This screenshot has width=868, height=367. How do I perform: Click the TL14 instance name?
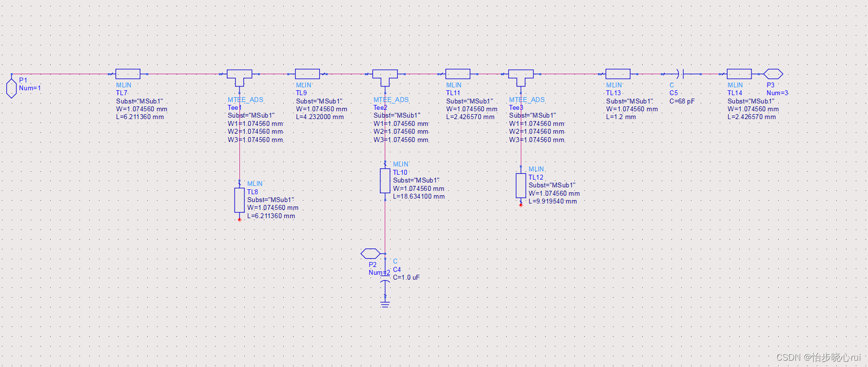[735, 93]
